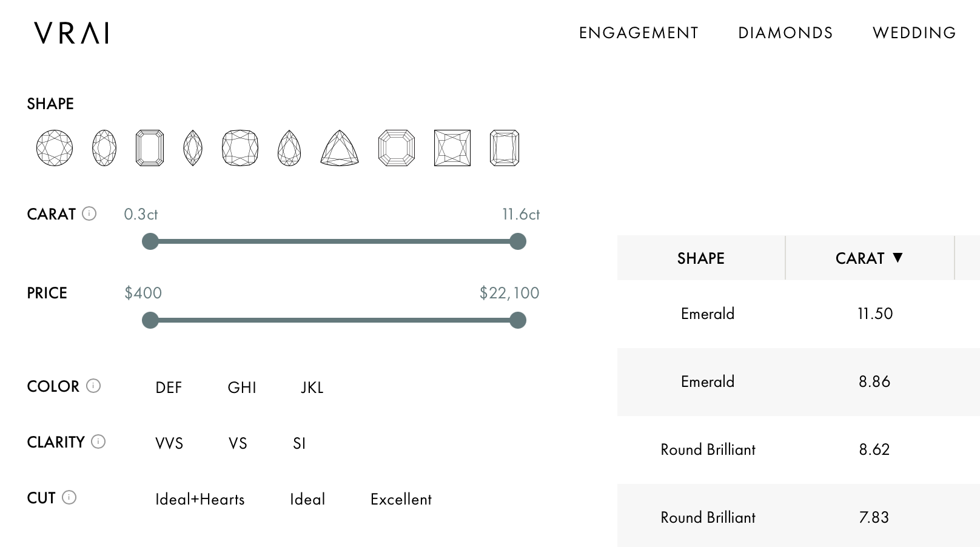The image size is (980, 547).
Task: Click the Shape column header
Action: (701, 258)
